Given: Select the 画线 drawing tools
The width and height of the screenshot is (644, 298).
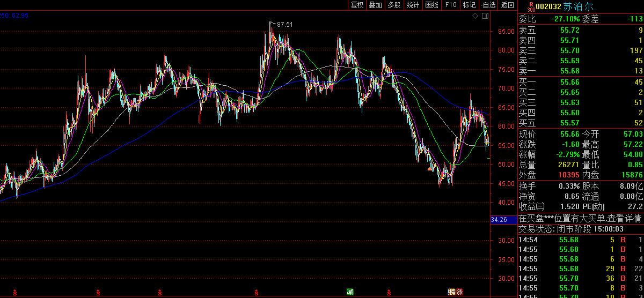Looking at the screenshot, I should pyautogui.click(x=431, y=5).
